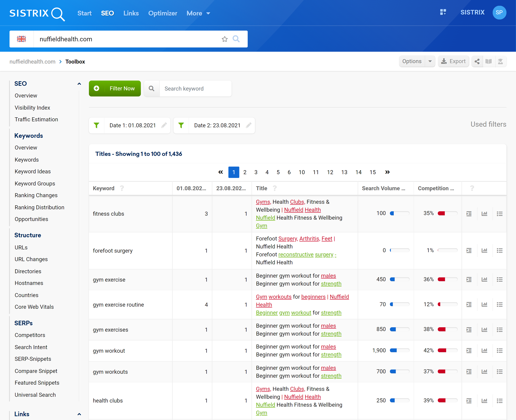516x420 pixels.
Task: Edit Date 1 filter with pencil icon
Action: point(164,125)
